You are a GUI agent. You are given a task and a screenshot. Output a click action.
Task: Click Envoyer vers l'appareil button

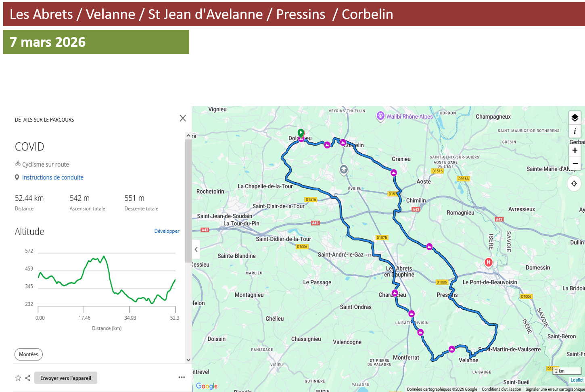pyautogui.click(x=66, y=378)
